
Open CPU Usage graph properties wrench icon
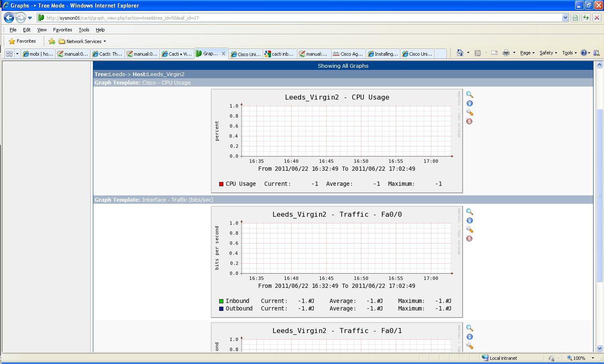pyautogui.click(x=470, y=113)
